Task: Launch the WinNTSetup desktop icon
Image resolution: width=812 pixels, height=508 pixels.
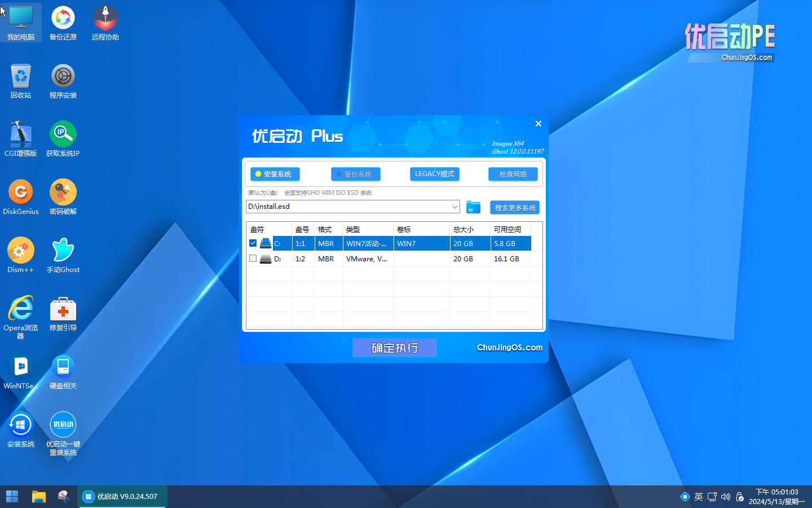Action: 21,371
